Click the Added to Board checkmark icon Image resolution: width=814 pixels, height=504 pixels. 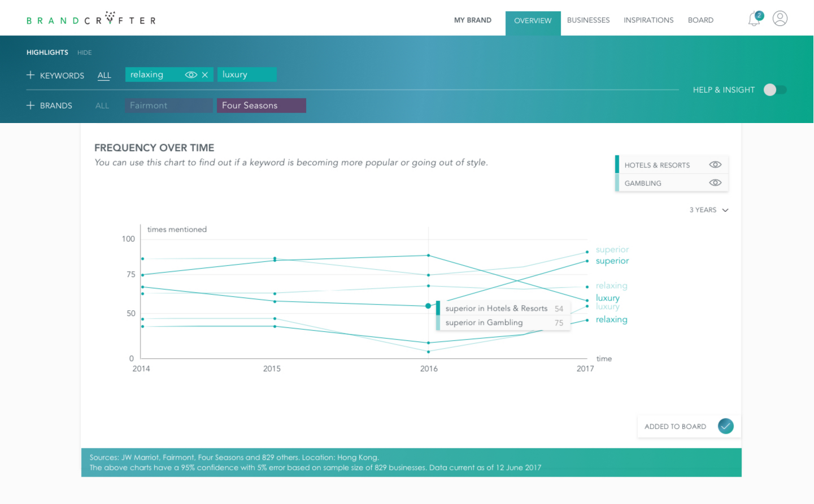click(726, 426)
